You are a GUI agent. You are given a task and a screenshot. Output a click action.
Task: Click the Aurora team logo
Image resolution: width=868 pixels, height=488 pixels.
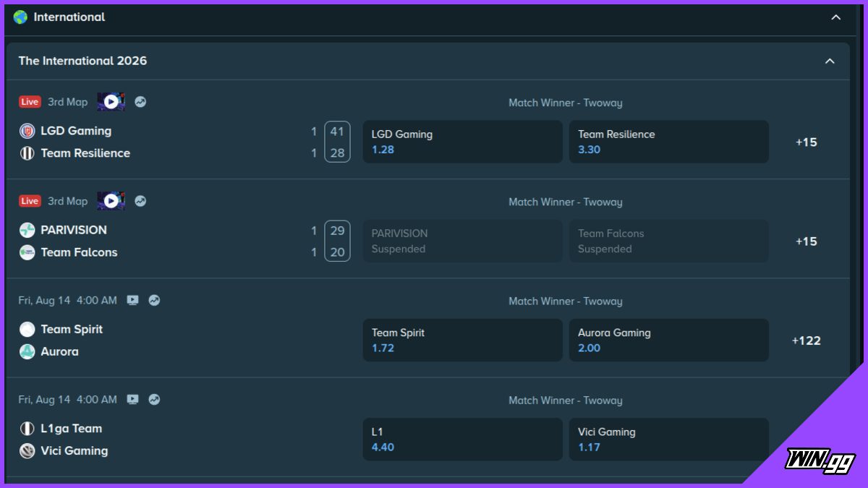(27, 351)
